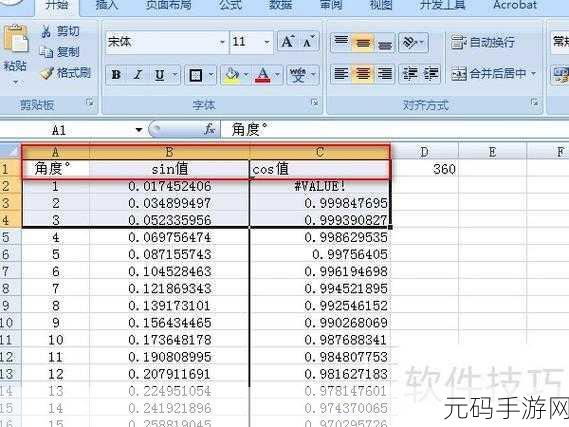Align text right
The image size is (569, 427).
point(384,74)
